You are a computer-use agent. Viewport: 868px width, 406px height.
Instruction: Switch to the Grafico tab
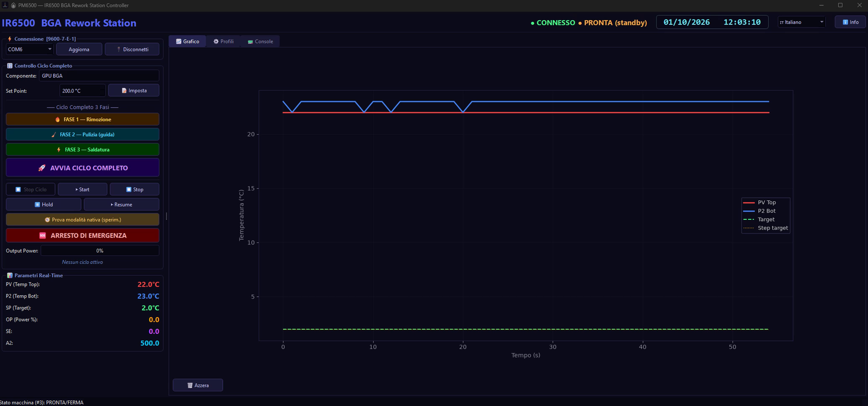coord(188,41)
